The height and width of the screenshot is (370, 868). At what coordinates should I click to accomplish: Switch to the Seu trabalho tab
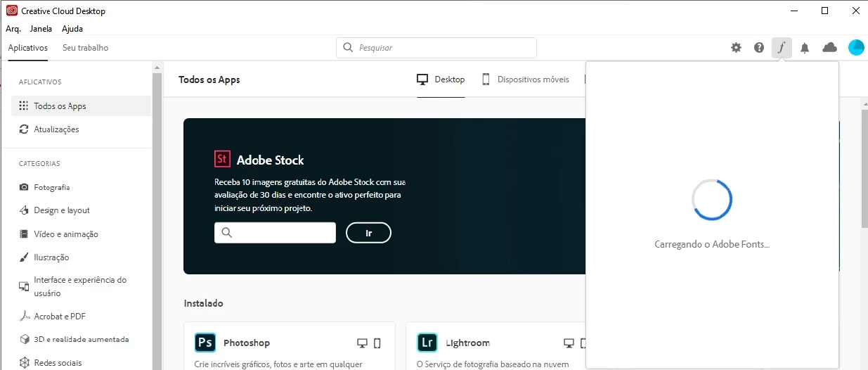coord(86,48)
